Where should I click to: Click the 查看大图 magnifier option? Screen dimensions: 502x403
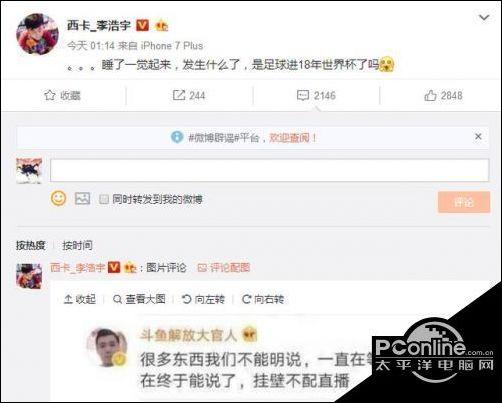[139, 299]
